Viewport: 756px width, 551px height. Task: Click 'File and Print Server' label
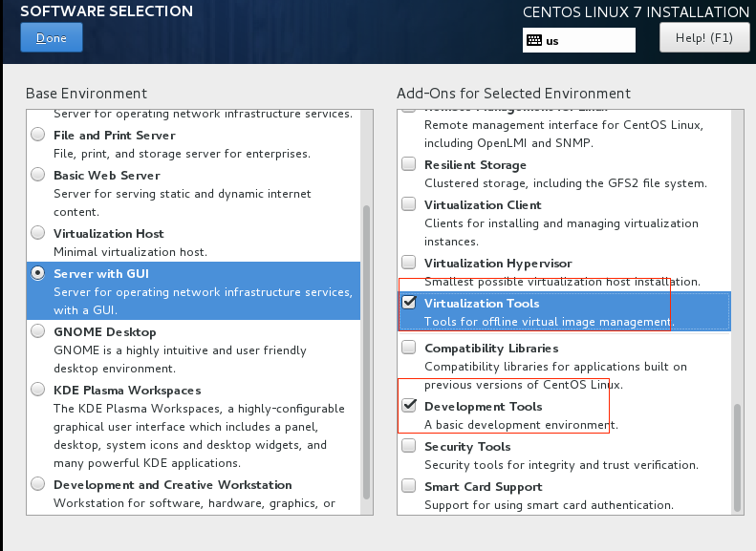click(x=115, y=136)
